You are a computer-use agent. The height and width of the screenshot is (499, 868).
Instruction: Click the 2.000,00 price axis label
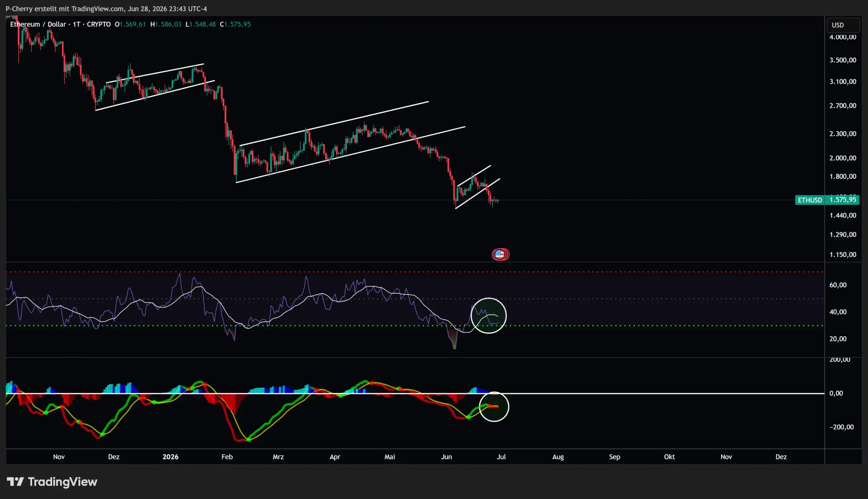point(843,158)
